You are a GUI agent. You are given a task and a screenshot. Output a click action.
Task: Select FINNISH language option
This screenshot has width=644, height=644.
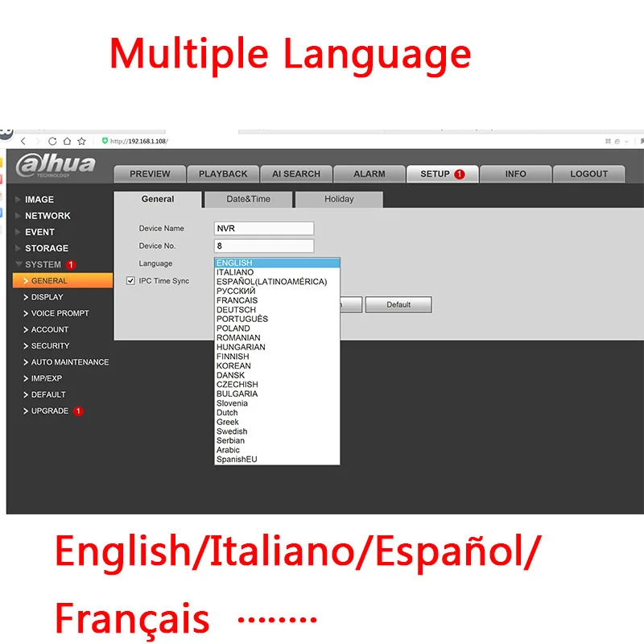[277, 357]
